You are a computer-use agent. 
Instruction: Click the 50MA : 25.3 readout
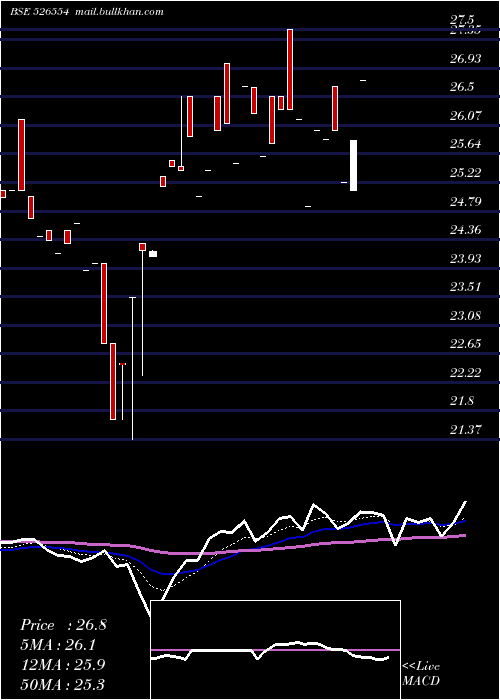coord(62,684)
